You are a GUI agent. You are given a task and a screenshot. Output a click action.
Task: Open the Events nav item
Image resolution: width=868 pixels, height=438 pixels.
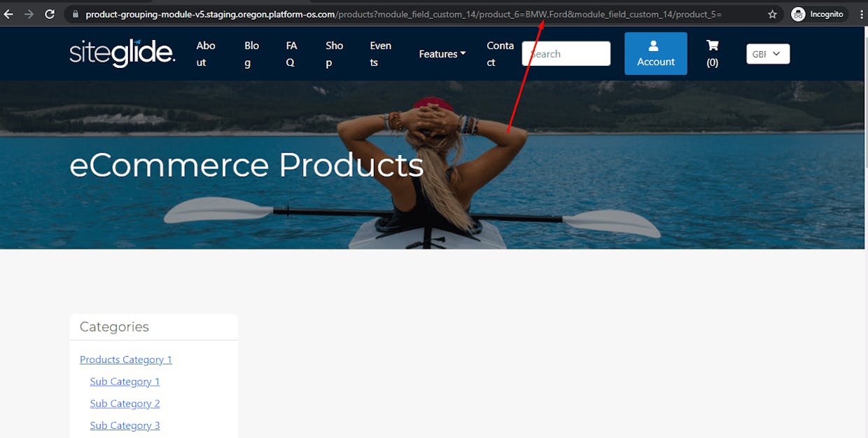coord(381,54)
